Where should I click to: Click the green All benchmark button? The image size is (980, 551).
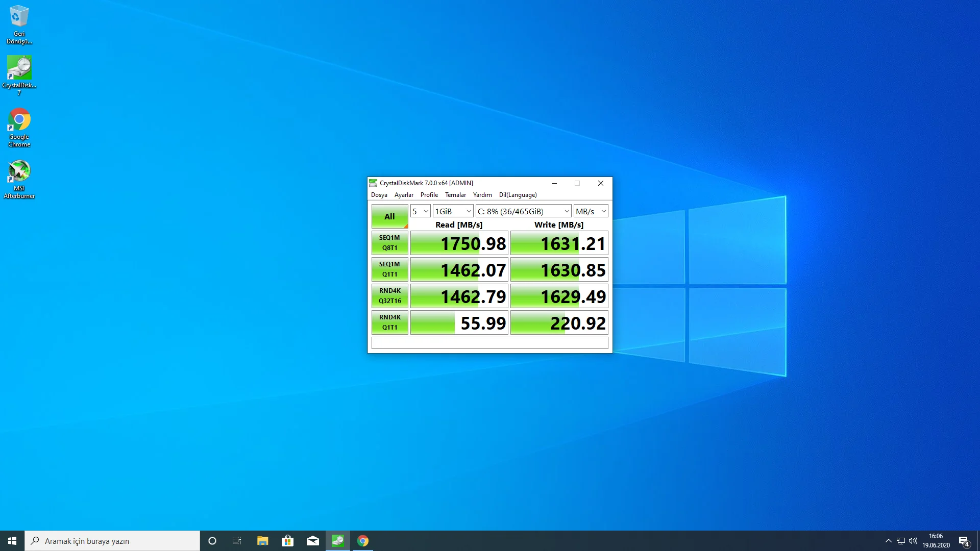pyautogui.click(x=389, y=216)
